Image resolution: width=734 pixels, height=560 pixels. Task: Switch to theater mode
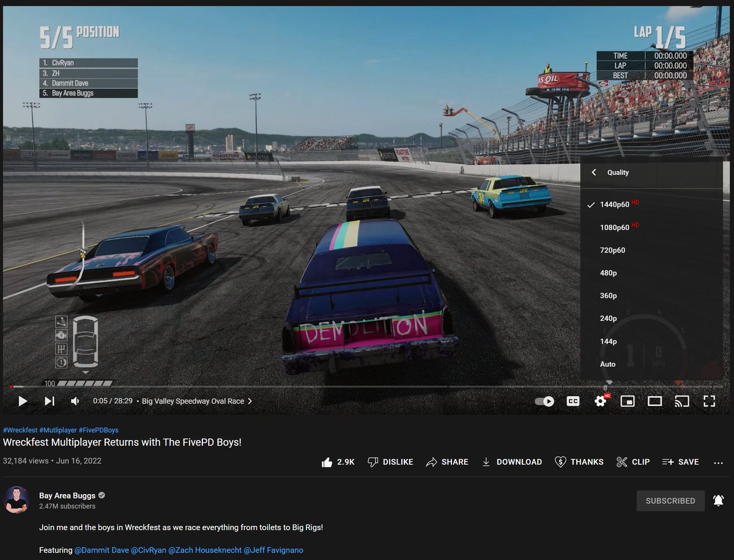click(654, 401)
